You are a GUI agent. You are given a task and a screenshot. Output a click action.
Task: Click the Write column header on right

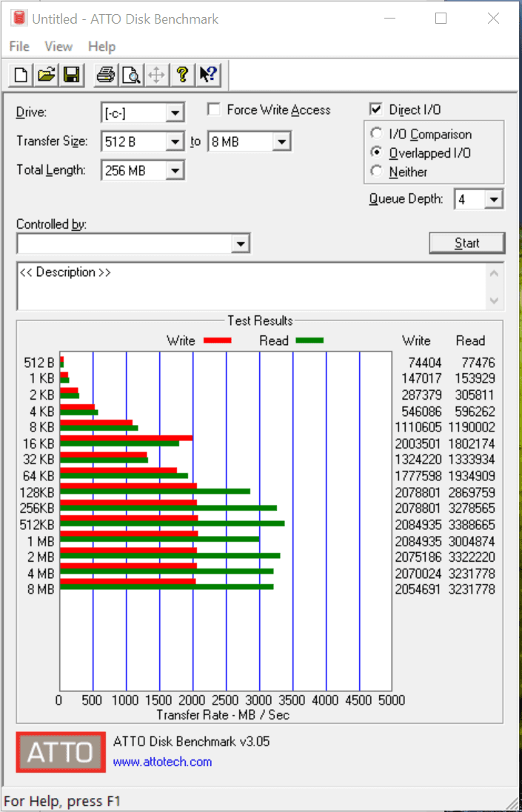point(416,340)
